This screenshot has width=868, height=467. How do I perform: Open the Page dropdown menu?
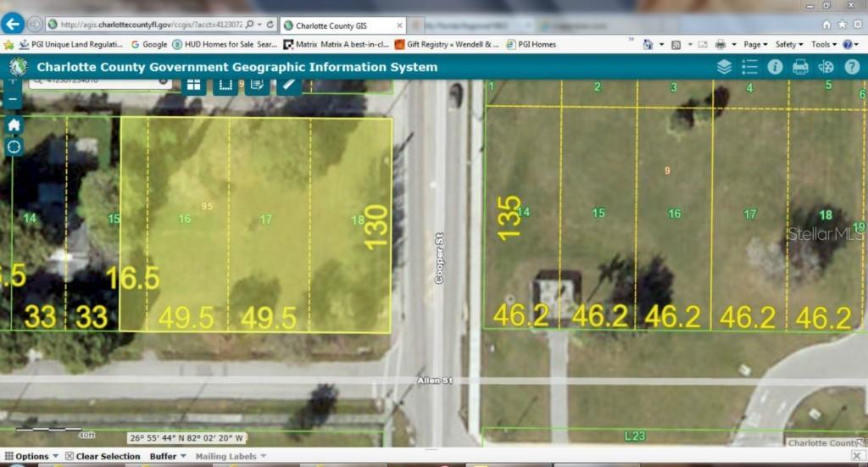pos(755,44)
